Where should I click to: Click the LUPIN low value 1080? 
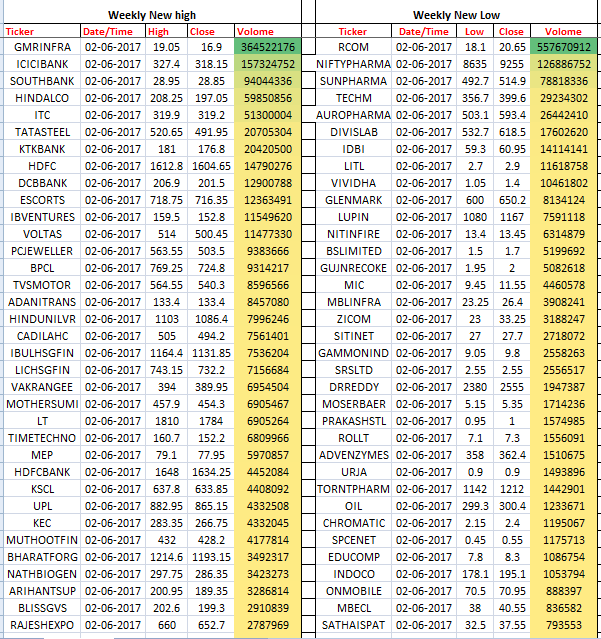click(x=475, y=217)
